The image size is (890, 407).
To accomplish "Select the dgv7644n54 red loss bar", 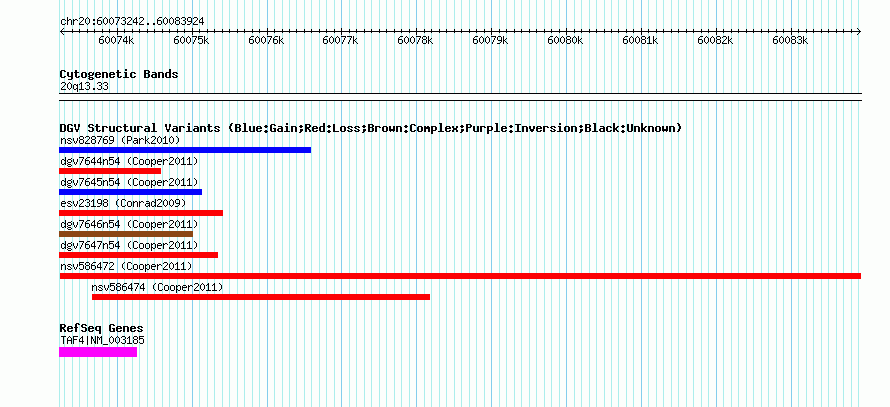I will click(110, 171).
